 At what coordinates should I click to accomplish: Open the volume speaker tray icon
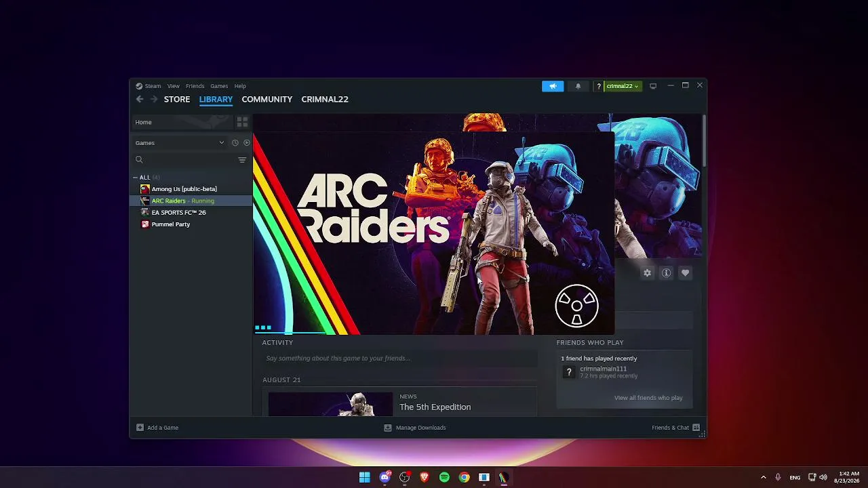823,477
